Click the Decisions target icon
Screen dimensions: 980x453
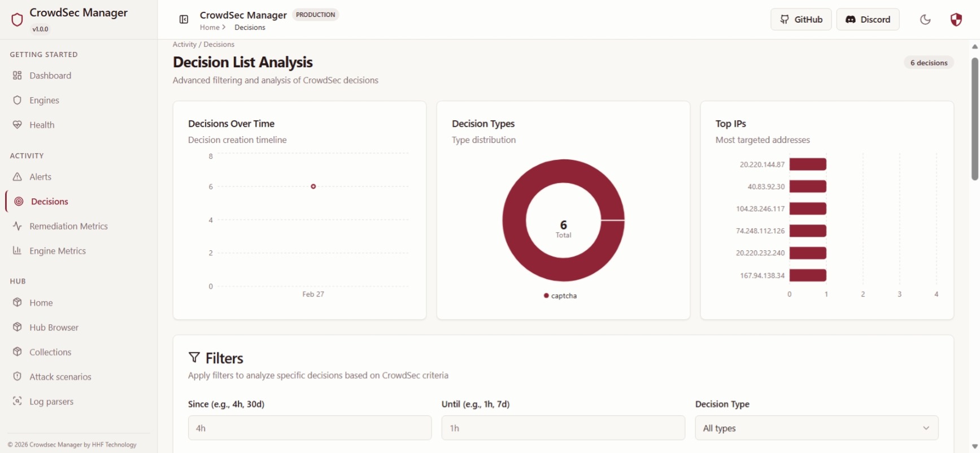pos(19,202)
